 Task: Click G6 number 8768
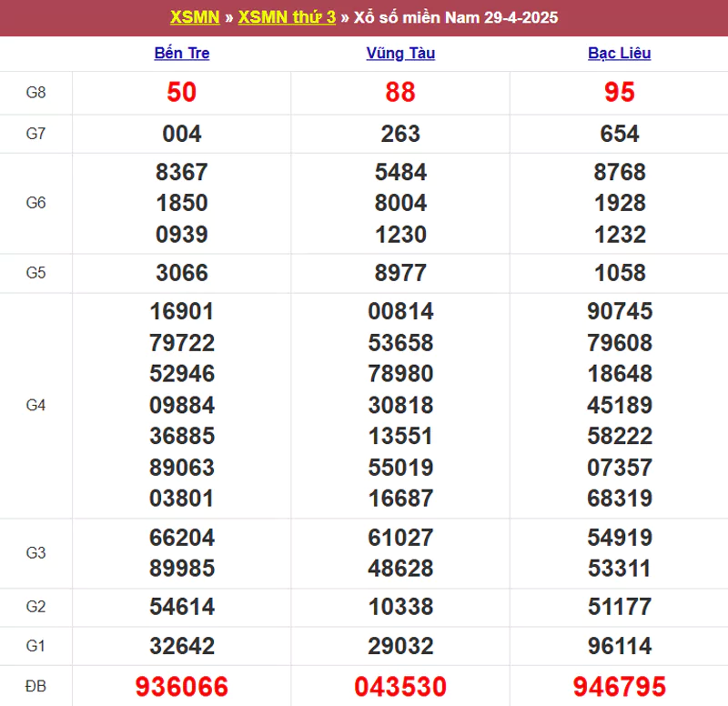[620, 172]
